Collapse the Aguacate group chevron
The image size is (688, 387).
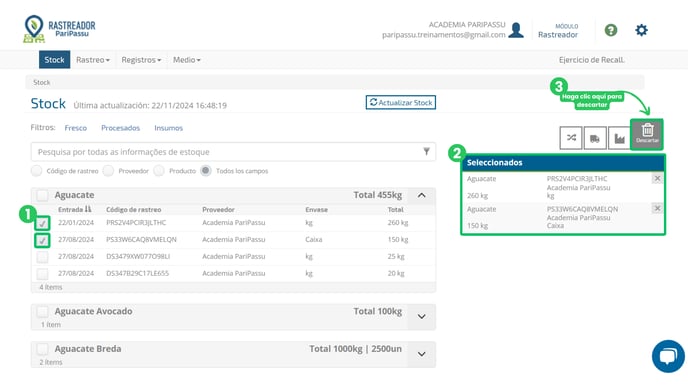coord(421,195)
